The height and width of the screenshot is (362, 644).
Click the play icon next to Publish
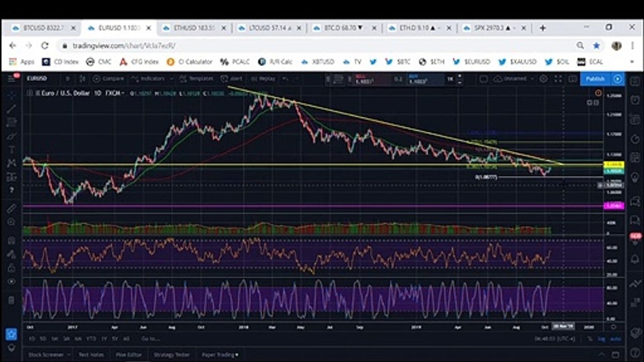click(617, 79)
